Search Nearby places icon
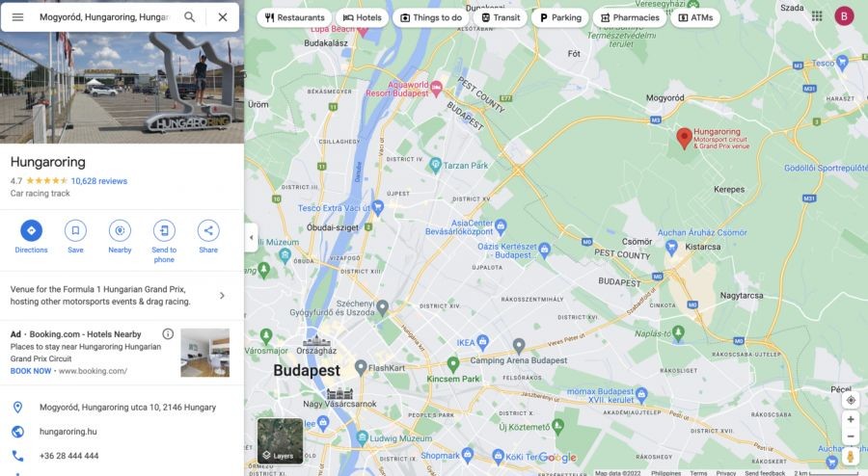This screenshot has width=868, height=476. click(120, 230)
